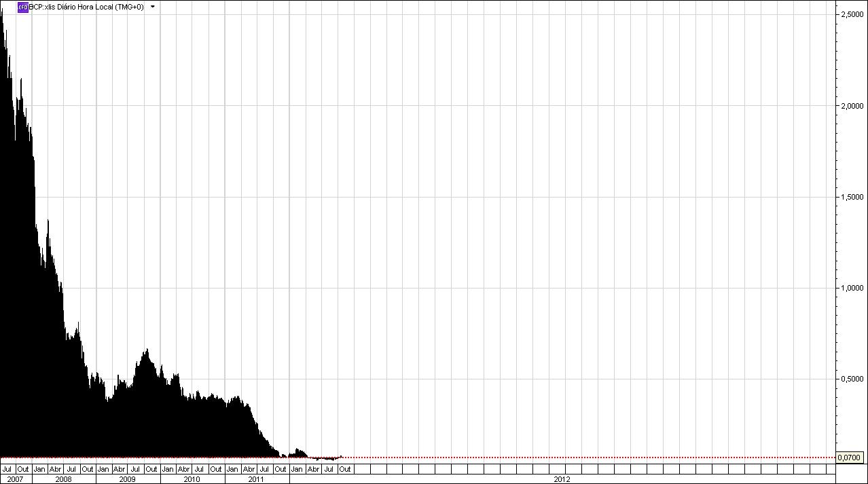
Task: Select the 2009 year label on time axis
Action: pos(128,479)
